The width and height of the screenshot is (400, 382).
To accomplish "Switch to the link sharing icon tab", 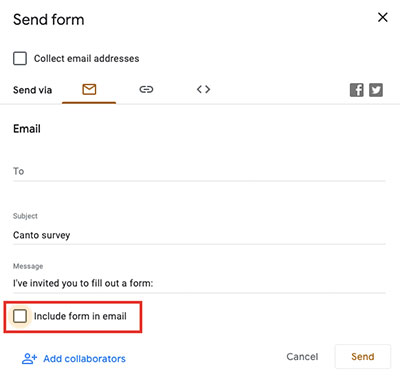I will (x=146, y=89).
